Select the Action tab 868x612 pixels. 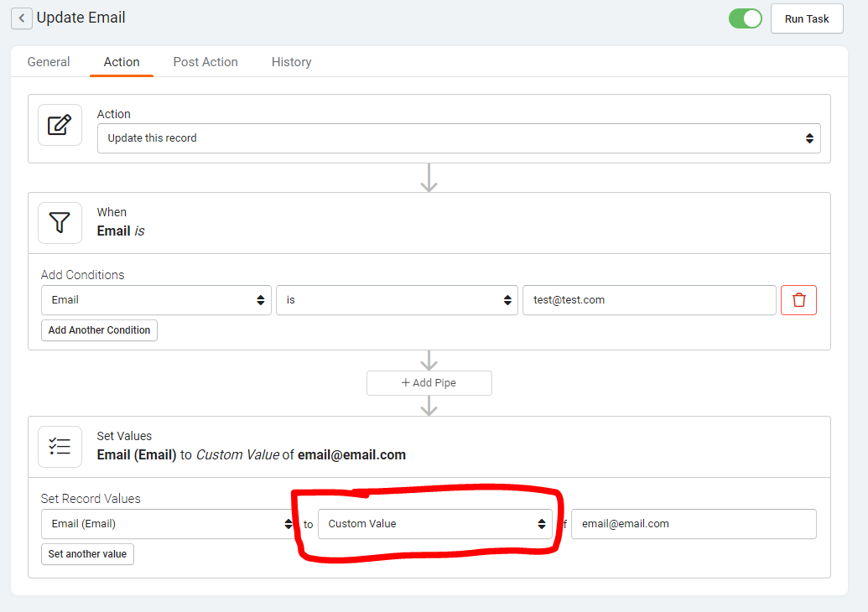pos(122,61)
